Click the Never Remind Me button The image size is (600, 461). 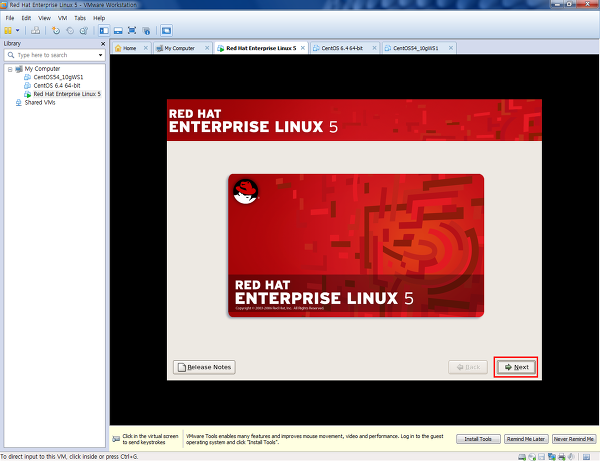click(574, 439)
